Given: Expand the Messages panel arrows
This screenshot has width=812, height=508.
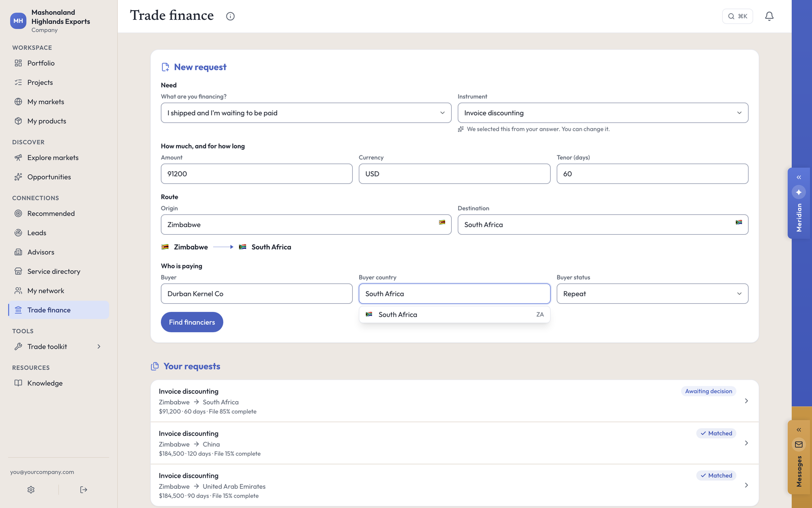Looking at the screenshot, I should tap(799, 430).
